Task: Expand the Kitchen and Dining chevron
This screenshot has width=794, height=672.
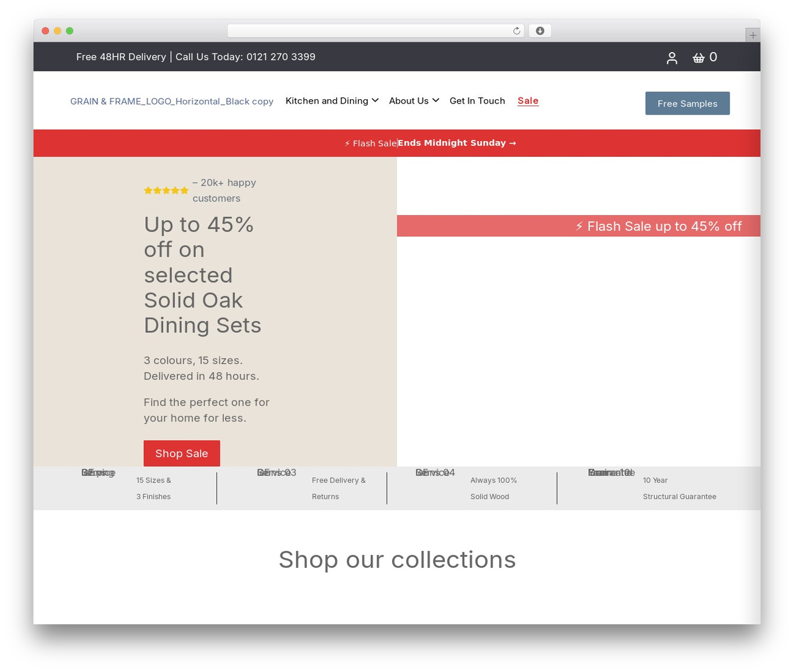Action: click(375, 100)
